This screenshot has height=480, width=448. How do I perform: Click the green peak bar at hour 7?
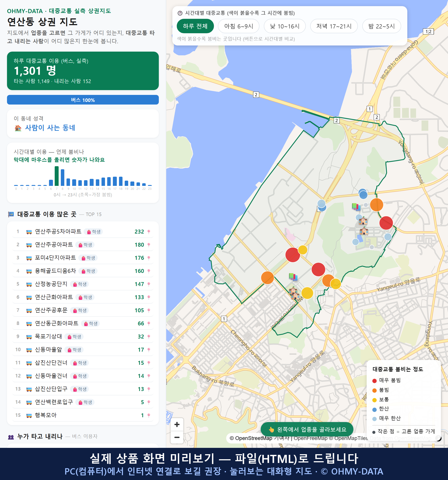(x=57, y=176)
